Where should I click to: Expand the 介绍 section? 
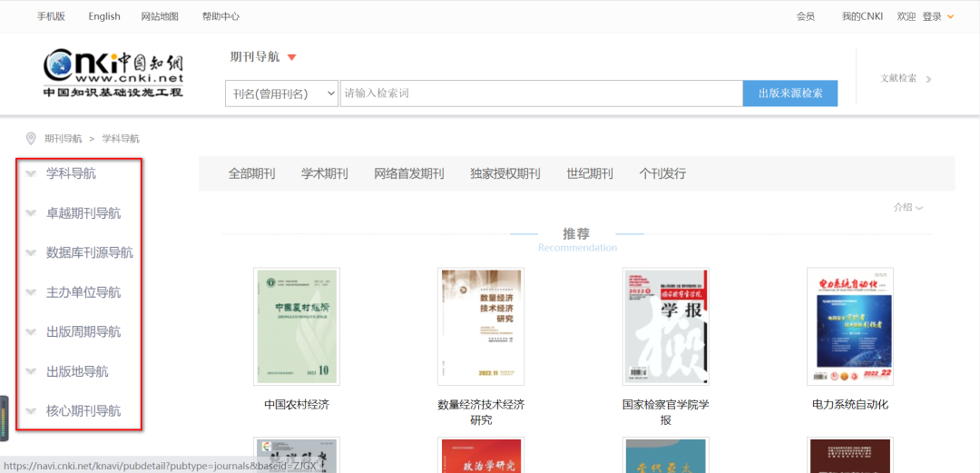[x=908, y=208]
